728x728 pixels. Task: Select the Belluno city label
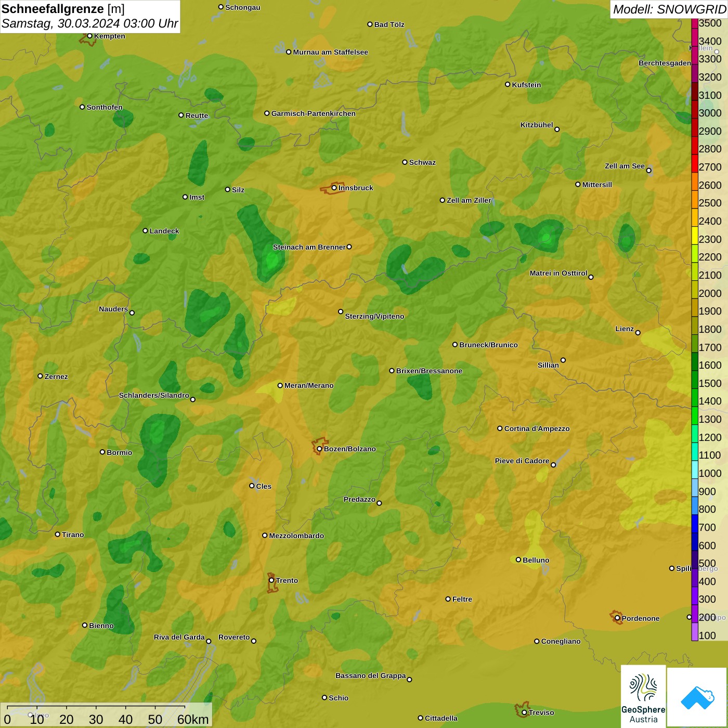(x=536, y=560)
